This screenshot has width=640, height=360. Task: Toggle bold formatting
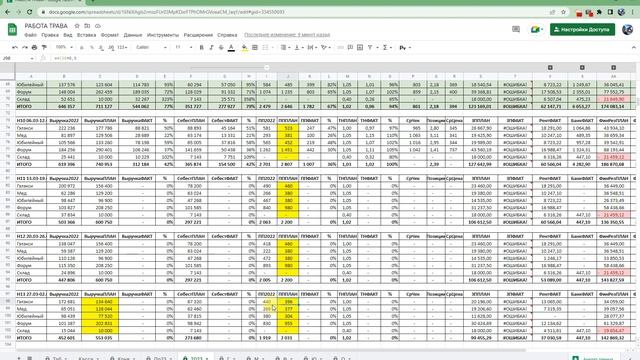tap(201, 48)
